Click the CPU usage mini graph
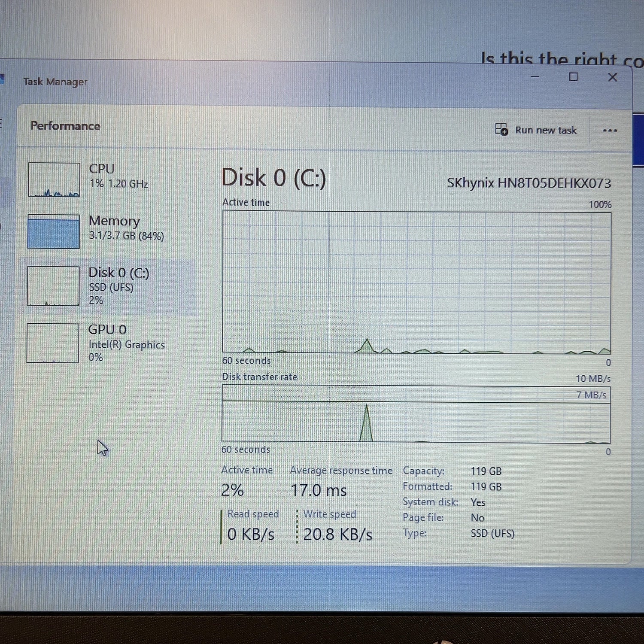The width and height of the screenshot is (644, 644). (x=54, y=179)
